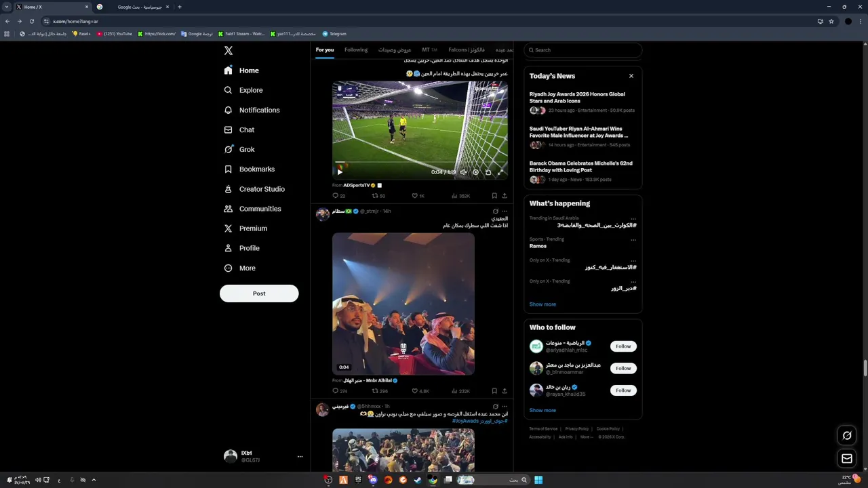Expand the More links in the footer
Viewport: 868px width, 488px height.
(587, 437)
